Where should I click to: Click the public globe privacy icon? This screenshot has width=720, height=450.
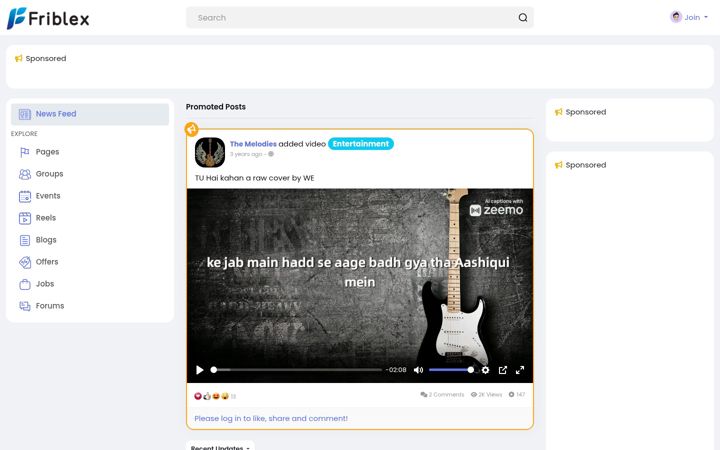(x=271, y=154)
